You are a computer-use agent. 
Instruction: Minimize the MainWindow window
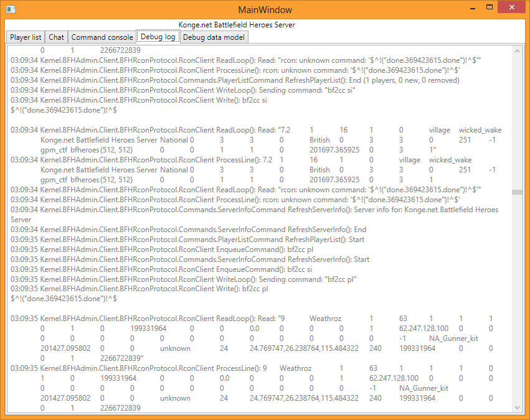(x=473, y=8)
